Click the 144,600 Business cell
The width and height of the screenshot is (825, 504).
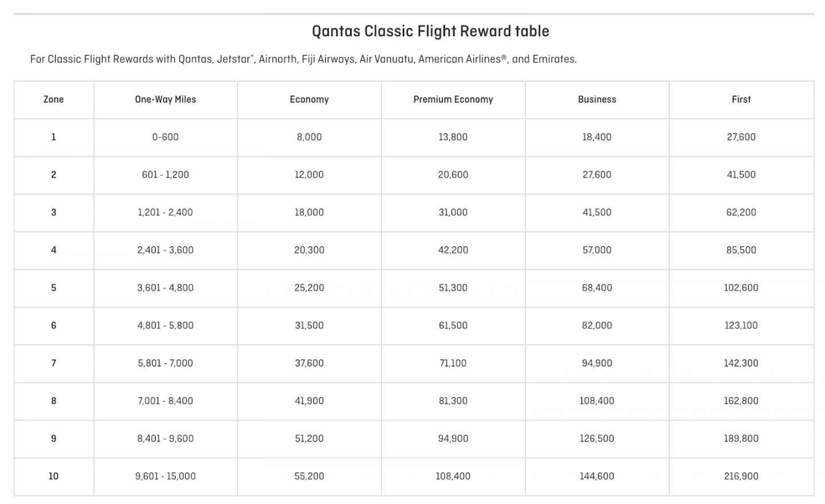point(597,477)
